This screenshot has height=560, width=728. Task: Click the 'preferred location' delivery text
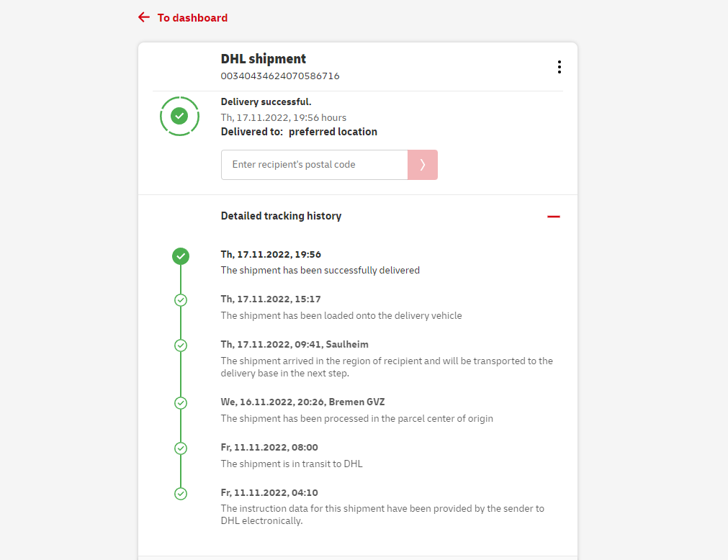pyautogui.click(x=333, y=132)
